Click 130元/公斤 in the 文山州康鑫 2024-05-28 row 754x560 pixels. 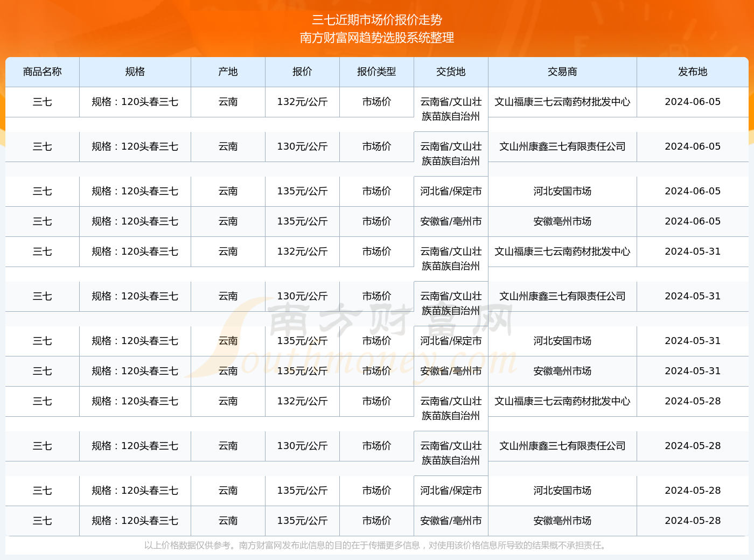pyautogui.click(x=303, y=446)
